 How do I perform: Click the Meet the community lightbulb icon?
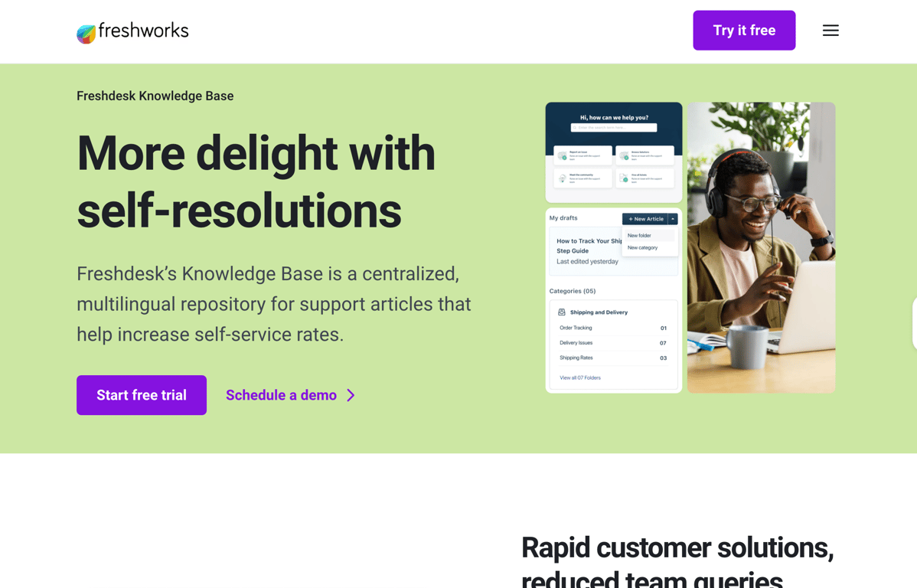pos(562,178)
